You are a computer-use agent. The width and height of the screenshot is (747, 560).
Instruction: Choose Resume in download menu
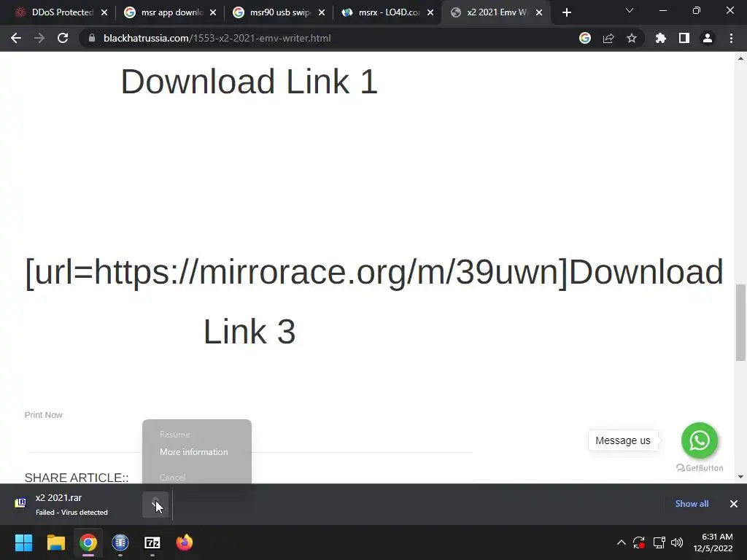pos(175,435)
